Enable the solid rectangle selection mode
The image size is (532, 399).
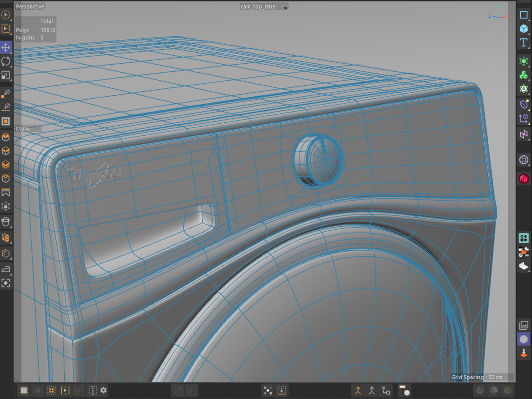pos(24,390)
